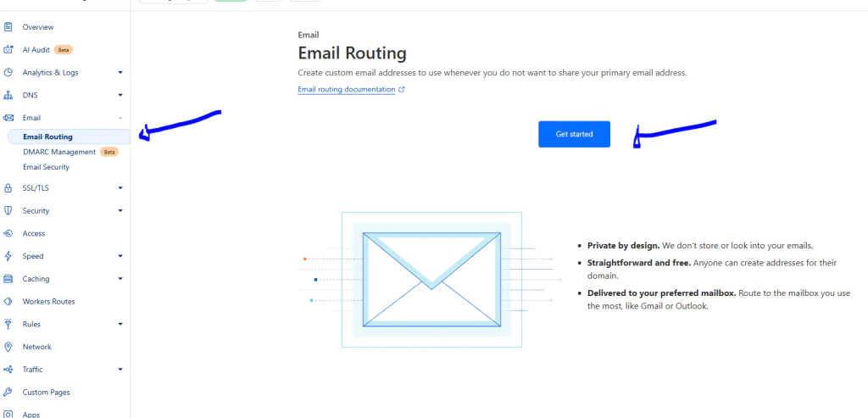Expand the Caching menu arrow
The image size is (868, 418).
point(120,279)
